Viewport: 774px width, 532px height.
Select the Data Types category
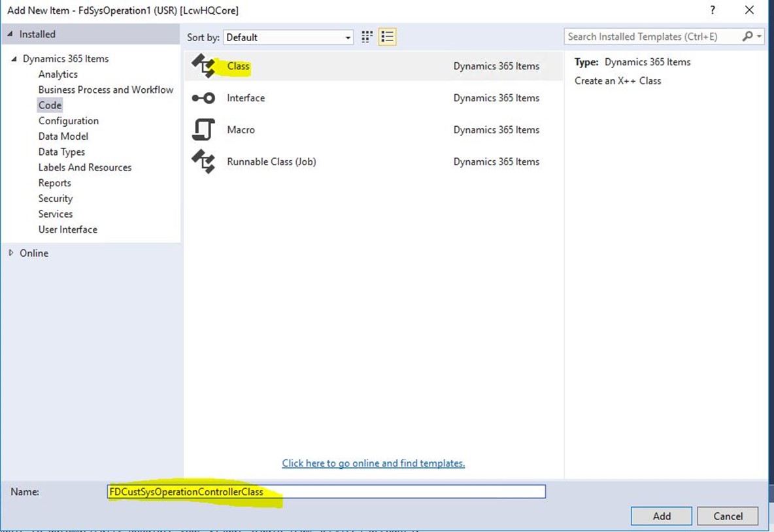coord(61,152)
